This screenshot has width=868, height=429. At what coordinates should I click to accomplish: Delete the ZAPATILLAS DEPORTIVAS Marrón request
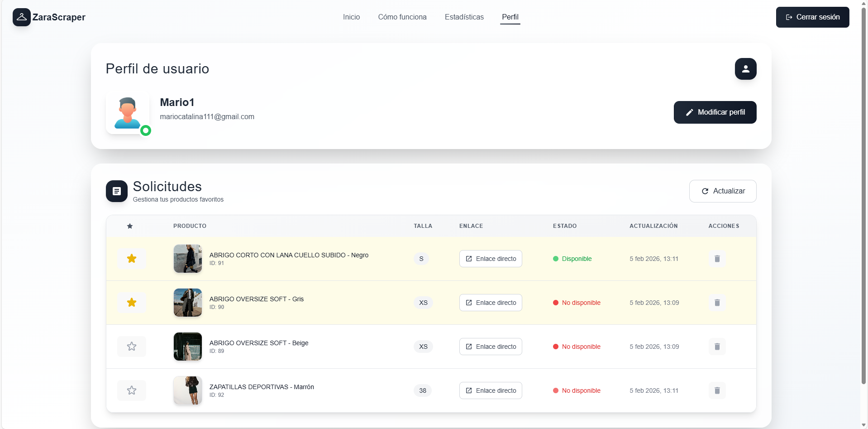click(717, 390)
